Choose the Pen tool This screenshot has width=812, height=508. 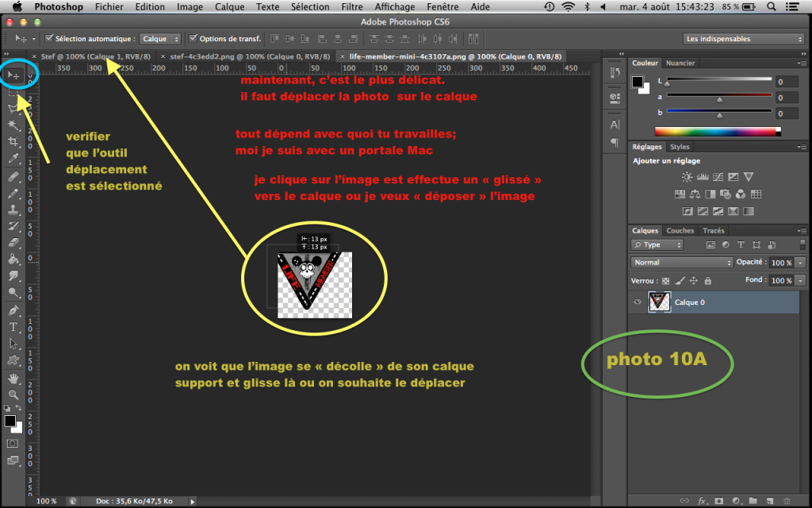click(13, 310)
